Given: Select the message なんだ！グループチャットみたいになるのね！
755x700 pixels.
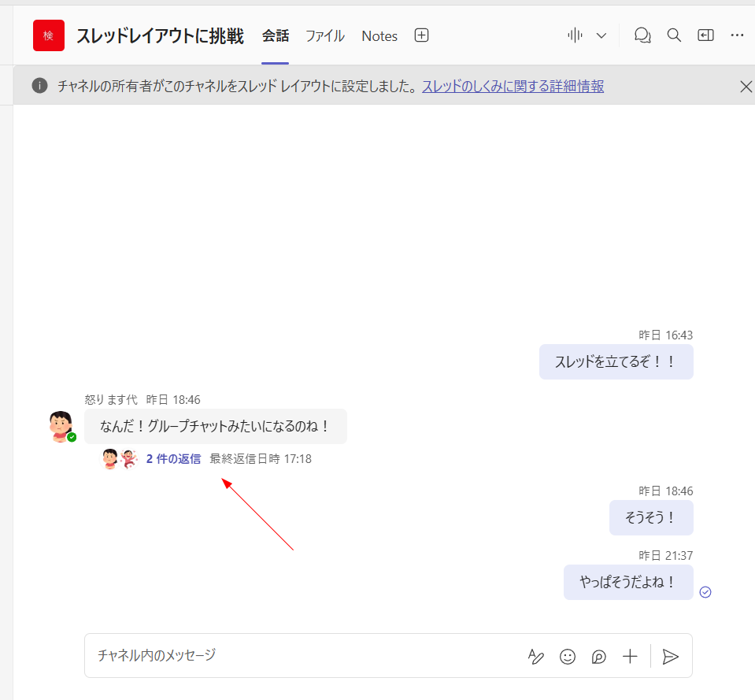Looking at the screenshot, I should [x=215, y=426].
